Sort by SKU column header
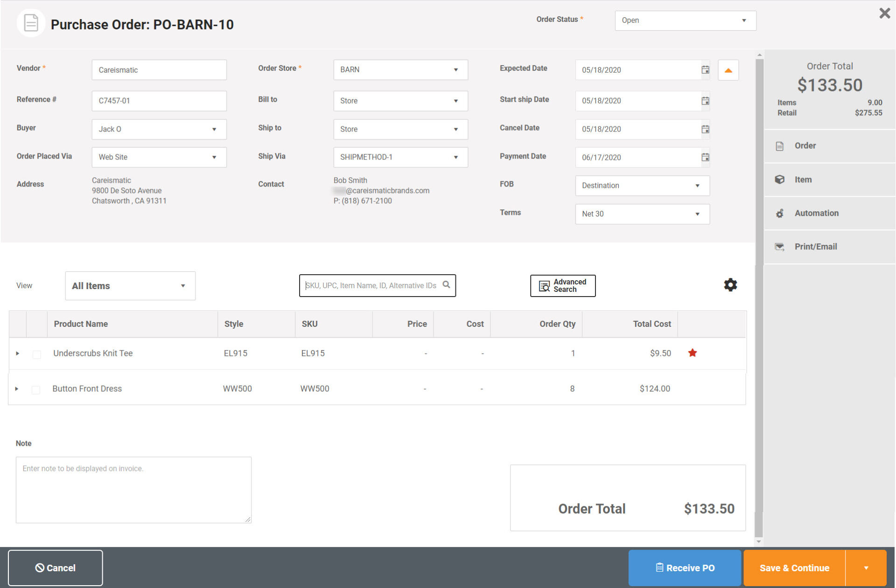This screenshot has width=896, height=588. 334,324
